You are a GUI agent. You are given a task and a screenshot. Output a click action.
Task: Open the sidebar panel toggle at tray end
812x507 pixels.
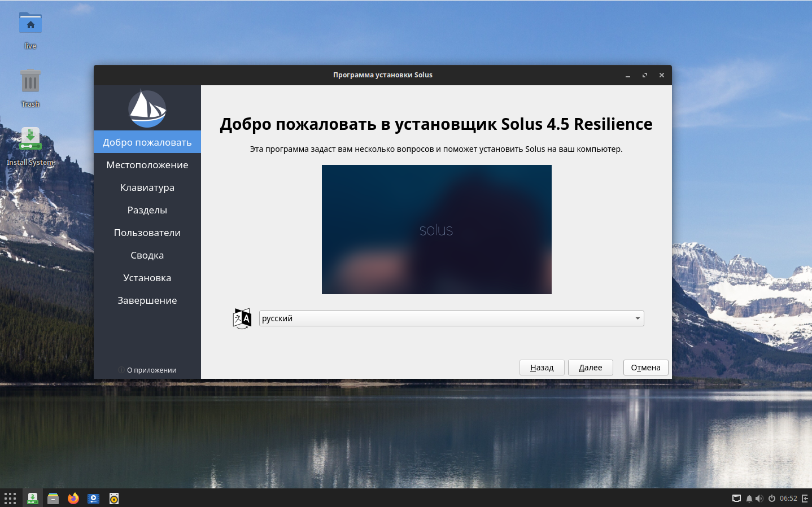coord(805,499)
